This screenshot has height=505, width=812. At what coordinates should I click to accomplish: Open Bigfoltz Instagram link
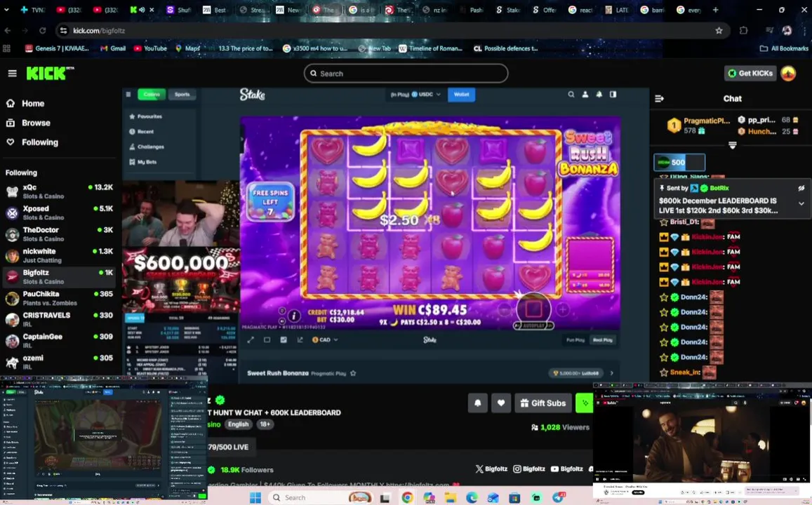point(528,469)
